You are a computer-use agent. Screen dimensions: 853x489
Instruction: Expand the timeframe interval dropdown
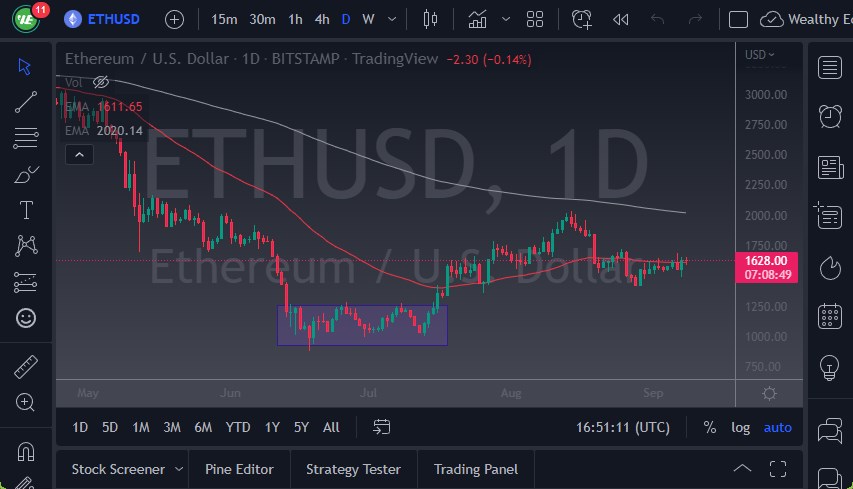(392, 20)
